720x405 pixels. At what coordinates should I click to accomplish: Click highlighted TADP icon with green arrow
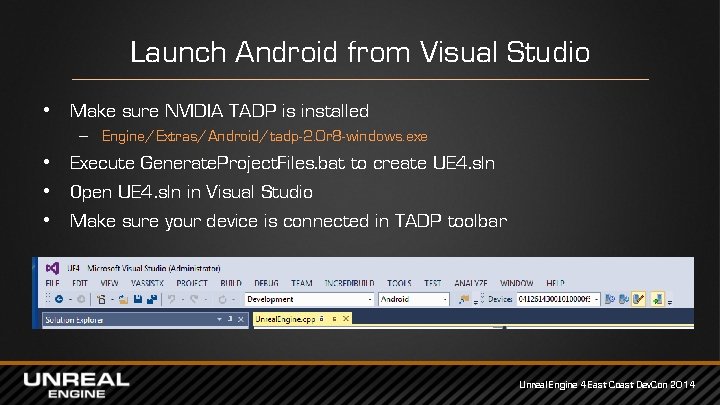click(x=658, y=299)
